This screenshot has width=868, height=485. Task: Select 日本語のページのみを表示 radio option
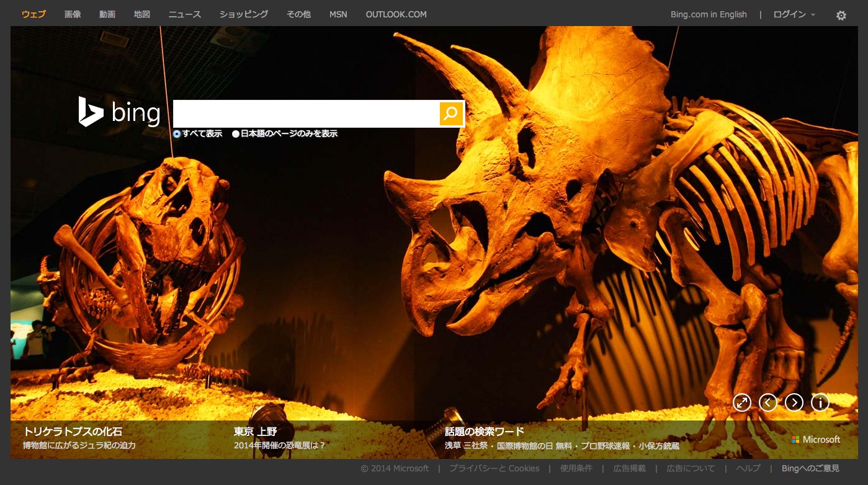tap(236, 133)
